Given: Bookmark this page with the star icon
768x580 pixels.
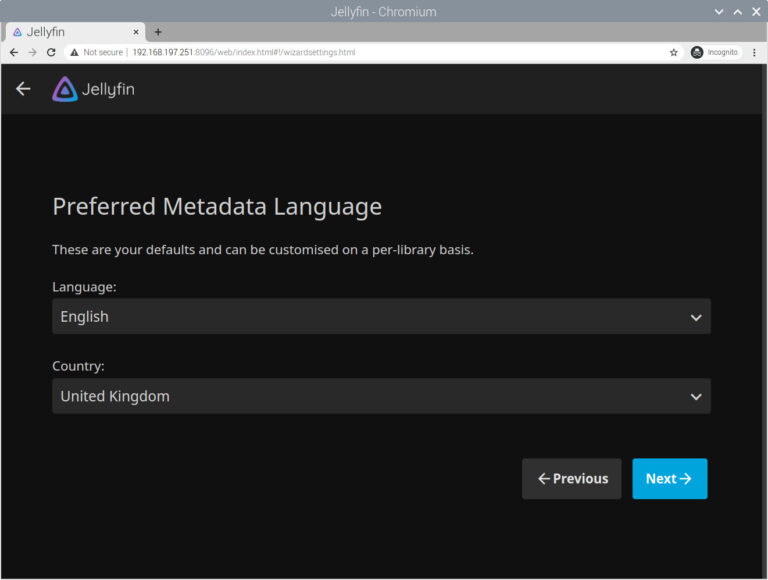Looking at the screenshot, I should 674,52.
